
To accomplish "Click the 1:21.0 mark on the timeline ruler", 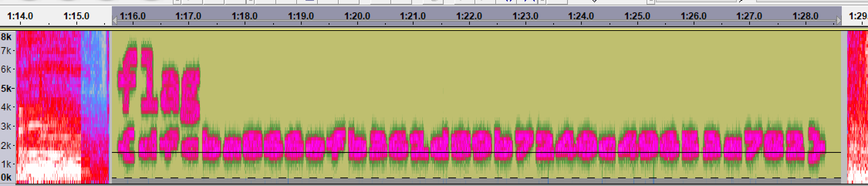I will [x=413, y=16].
